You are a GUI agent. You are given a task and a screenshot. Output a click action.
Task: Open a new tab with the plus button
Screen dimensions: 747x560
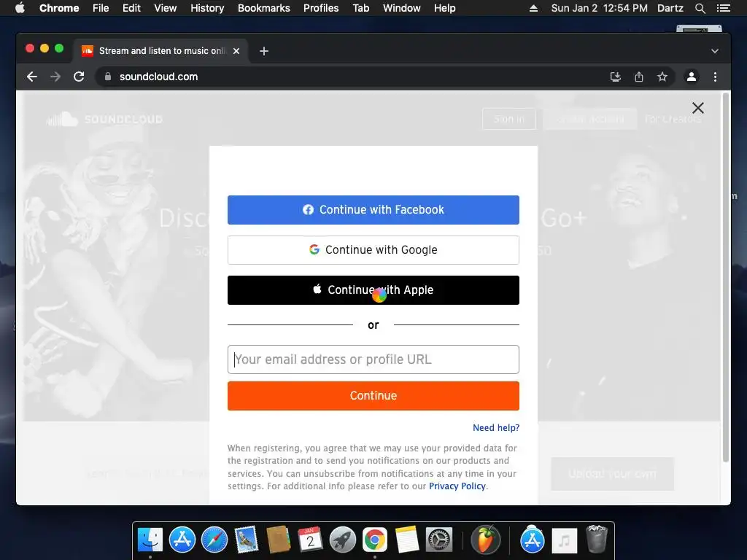[264, 51]
